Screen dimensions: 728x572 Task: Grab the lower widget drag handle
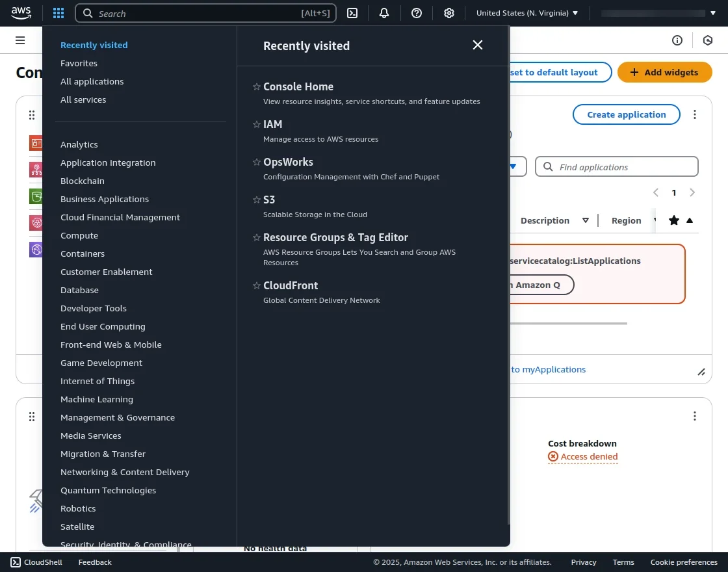(32, 417)
